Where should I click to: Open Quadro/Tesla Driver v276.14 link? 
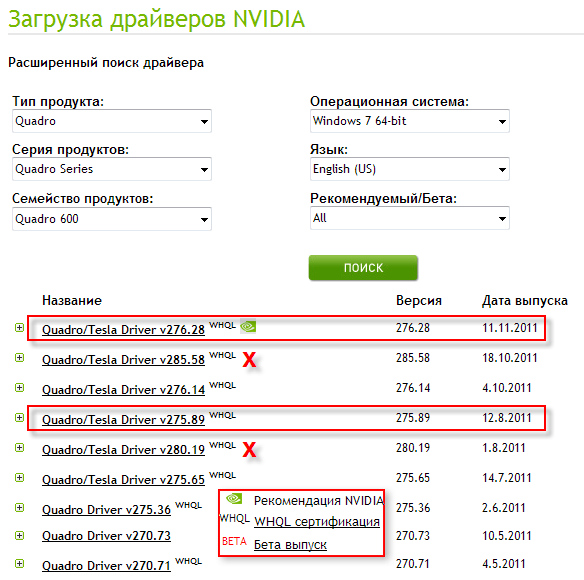point(123,390)
